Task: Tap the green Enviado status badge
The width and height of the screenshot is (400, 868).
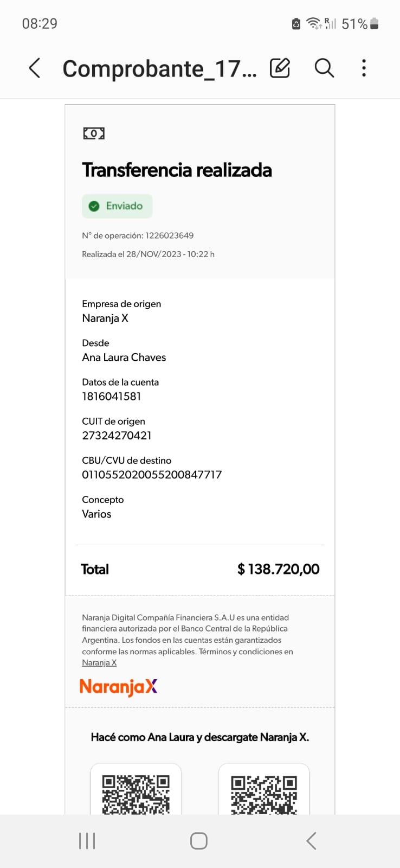Action: tap(117, 206)
